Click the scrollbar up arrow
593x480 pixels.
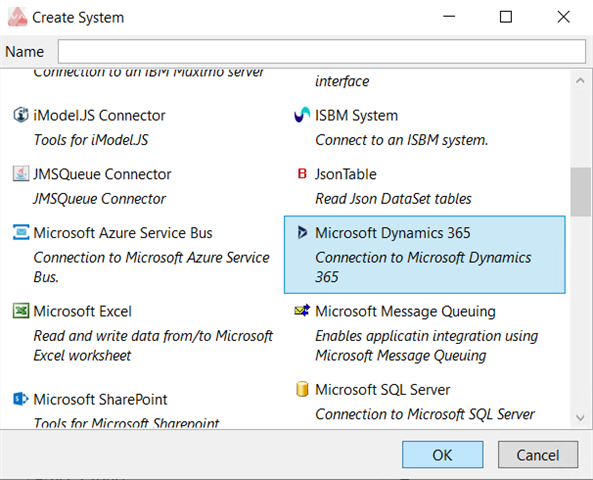pos(580,81)
